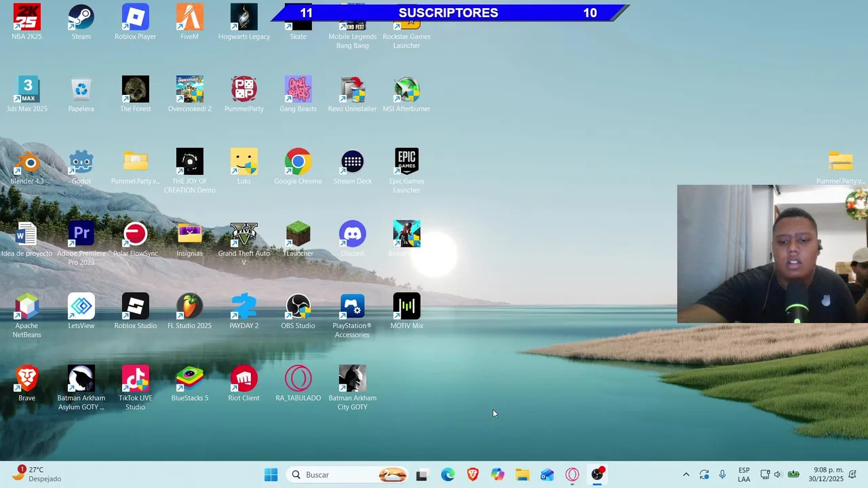Open the FL Studio 2025 shortcut

coord(190,307)
